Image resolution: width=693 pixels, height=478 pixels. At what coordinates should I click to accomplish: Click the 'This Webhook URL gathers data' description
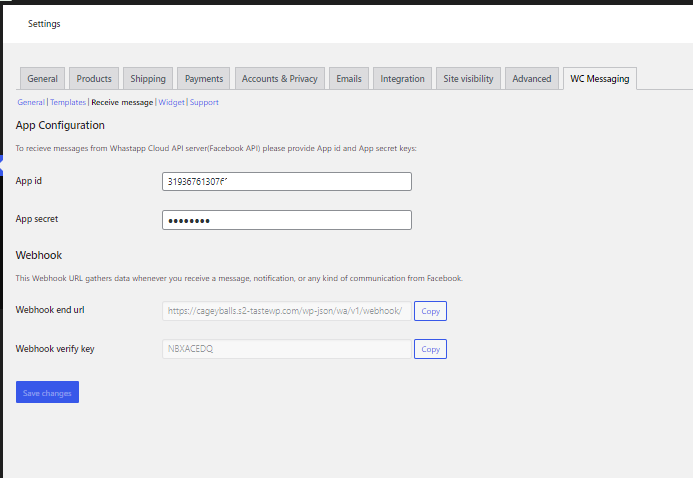coord(239,278)
